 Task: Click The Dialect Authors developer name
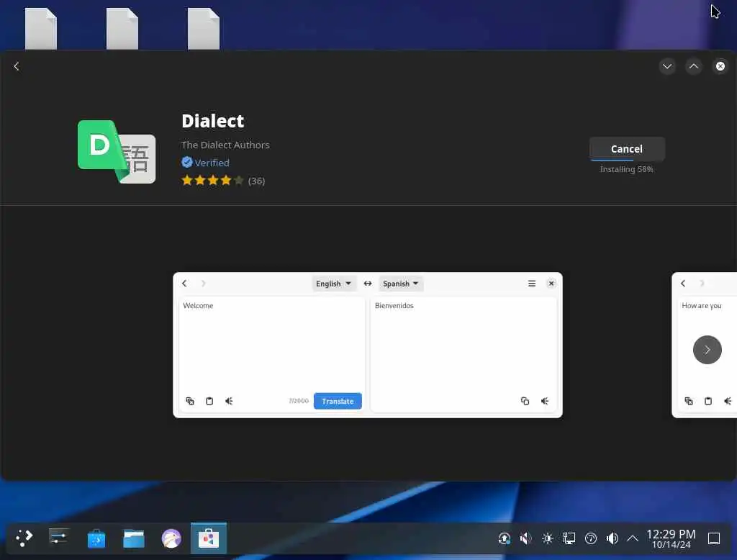[225, 145]
